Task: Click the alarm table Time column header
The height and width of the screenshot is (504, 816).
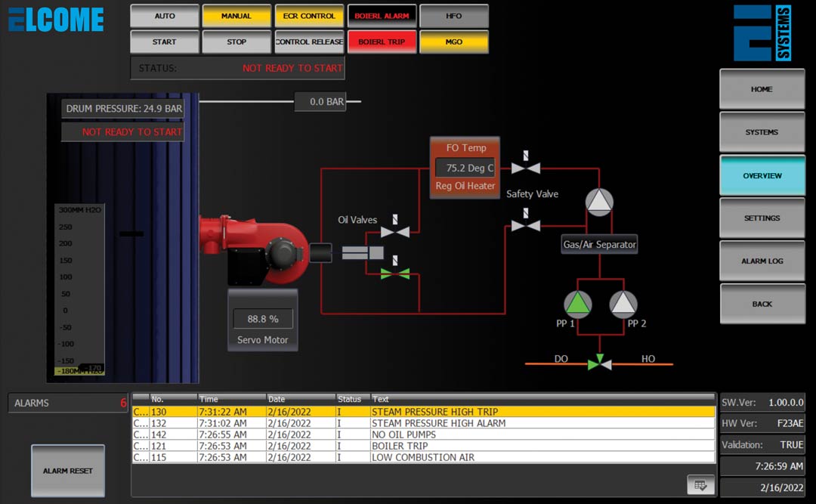Action: click(232, 400)
